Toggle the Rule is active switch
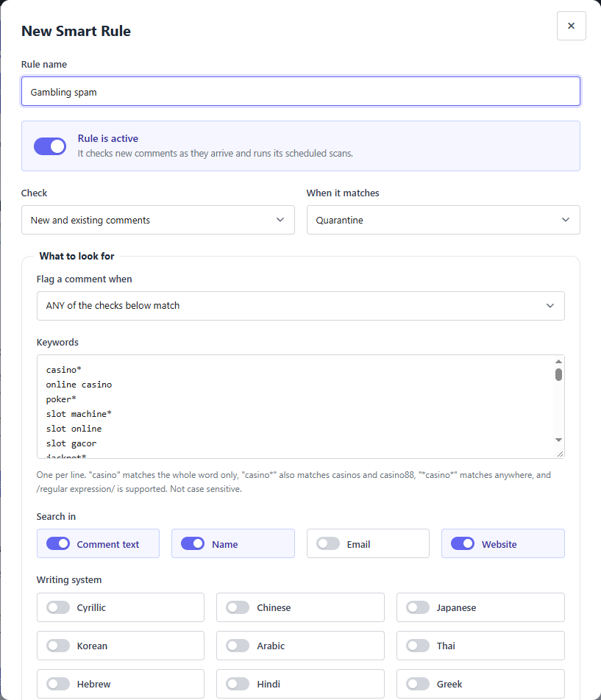Image resolution: width=601 pixels, height=700 pixels. tap(50, 146)
